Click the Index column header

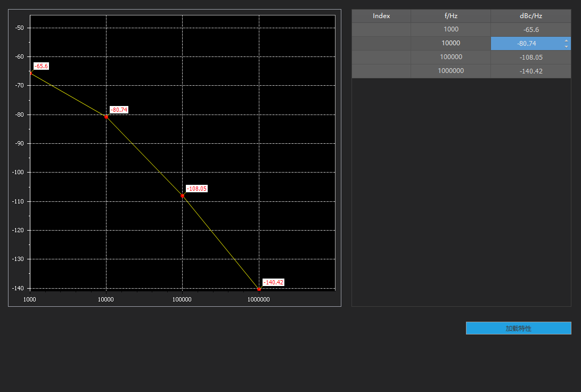381,16
